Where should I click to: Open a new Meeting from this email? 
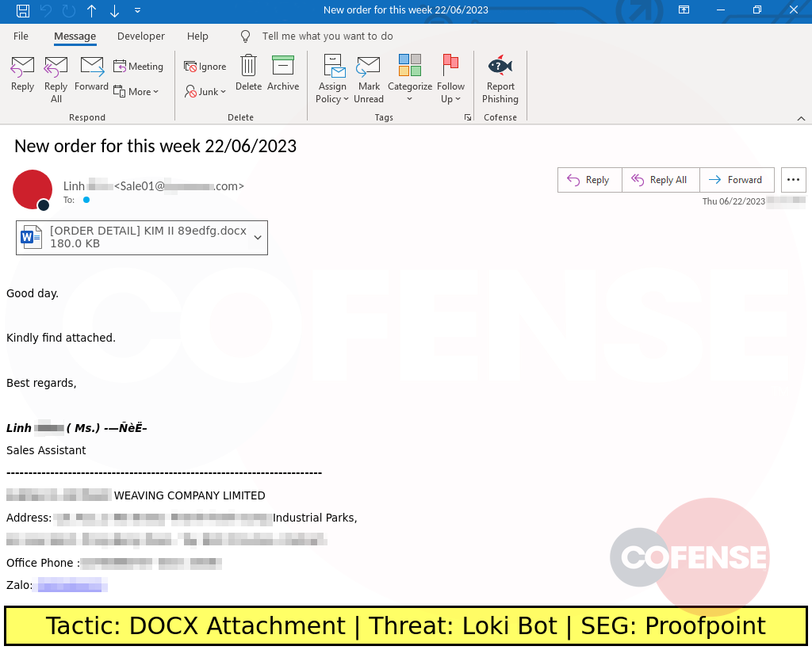pos(139,67)
